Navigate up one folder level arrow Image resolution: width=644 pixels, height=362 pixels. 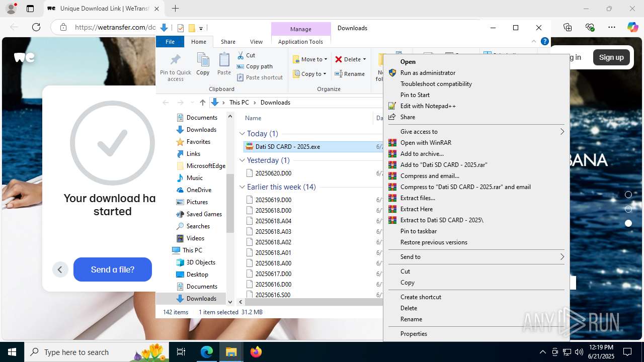pos(203,103)
